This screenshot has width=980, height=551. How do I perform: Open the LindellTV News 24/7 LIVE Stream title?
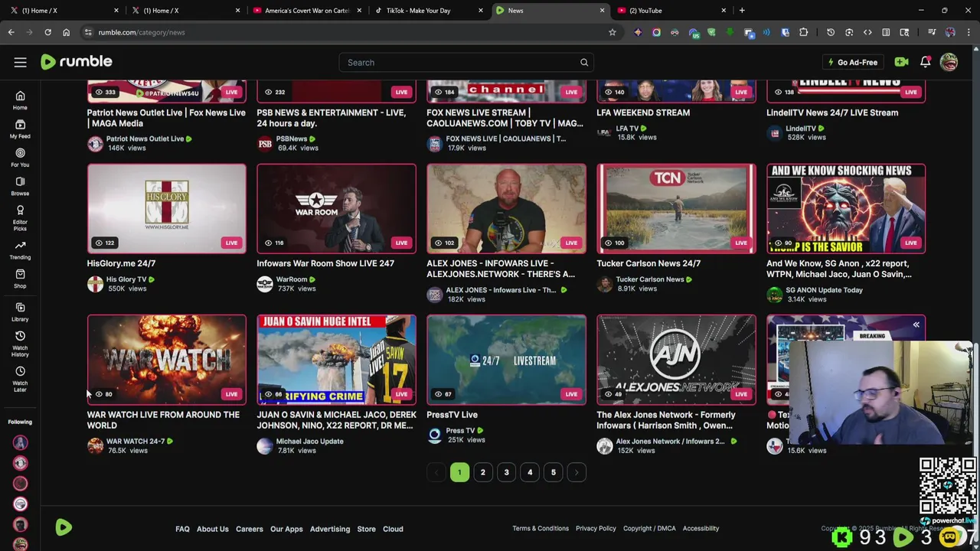click(x=832, y=112)
